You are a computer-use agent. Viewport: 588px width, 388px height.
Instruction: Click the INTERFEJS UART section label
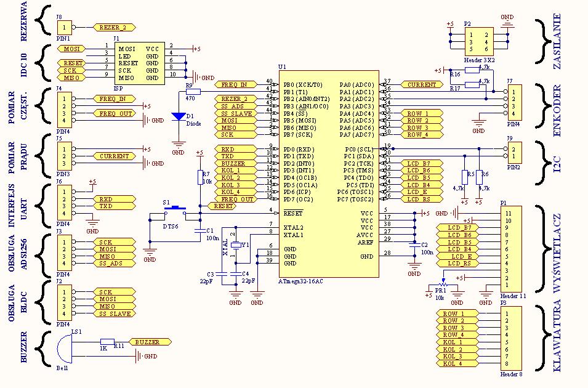(17, 205)
